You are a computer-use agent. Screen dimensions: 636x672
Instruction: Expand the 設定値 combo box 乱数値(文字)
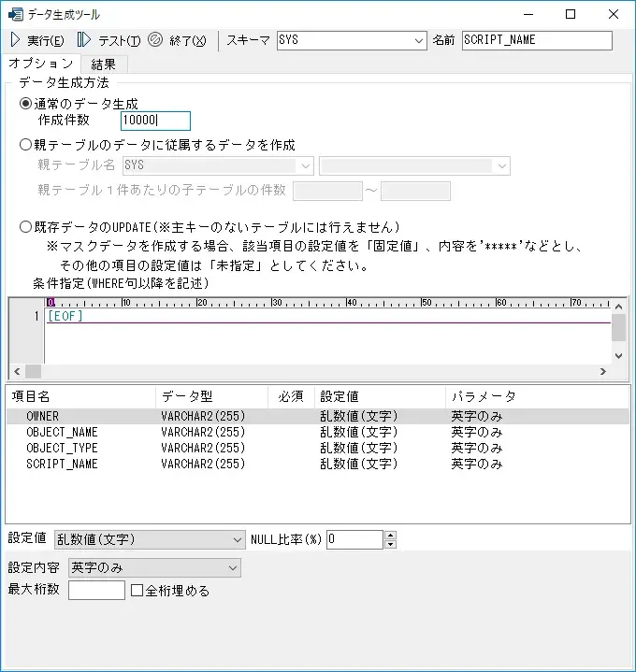pyautogui.click(x=237, y=539)
